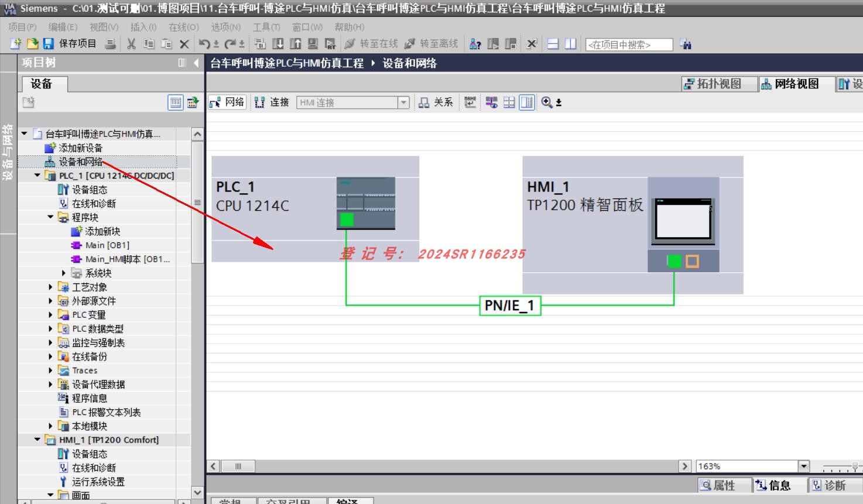The height and width of the screenshot is (504, 863).
Task: Open the HMI连接 connection type dropdown
Action: pos(403,102)
